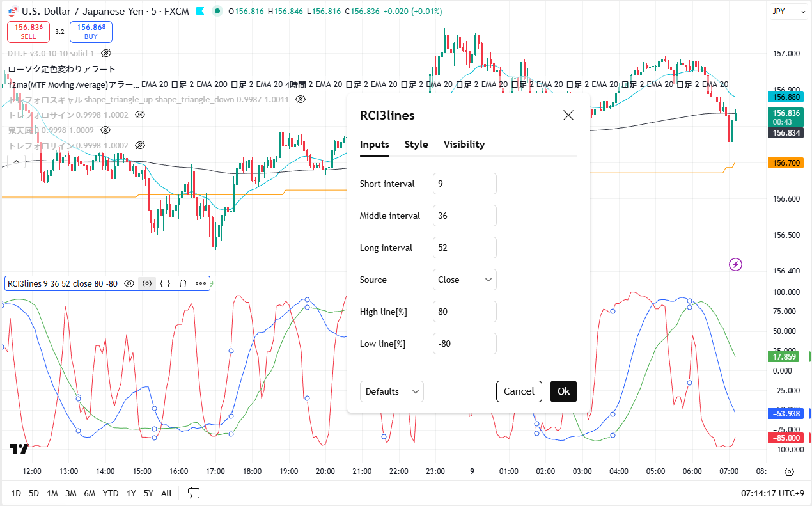Click the TradingView logo
812x506 pixels.
[19, 448]
